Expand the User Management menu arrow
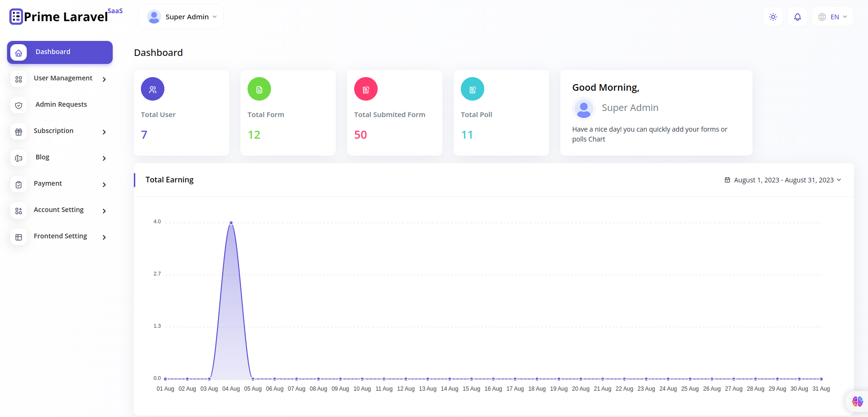The height and width of the screenshot is (417, 868). point(104,79)
